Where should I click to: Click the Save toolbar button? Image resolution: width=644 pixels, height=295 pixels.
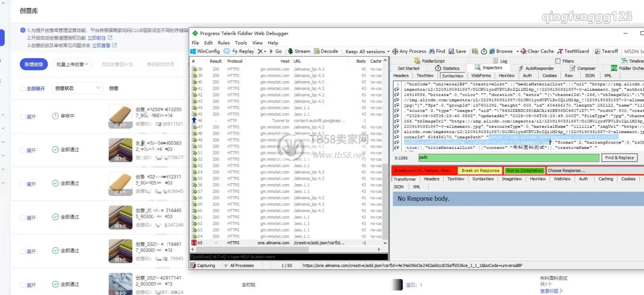coord(457,51)
